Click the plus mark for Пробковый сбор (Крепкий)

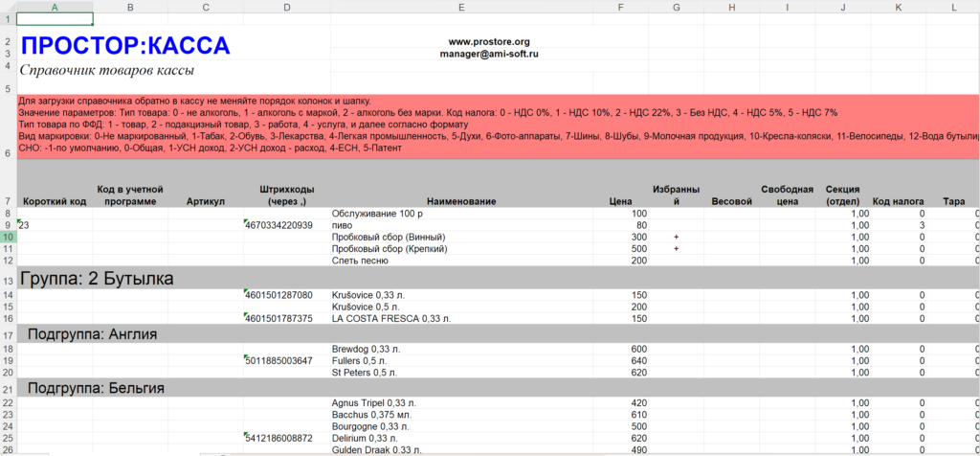[x=676, y=248]
